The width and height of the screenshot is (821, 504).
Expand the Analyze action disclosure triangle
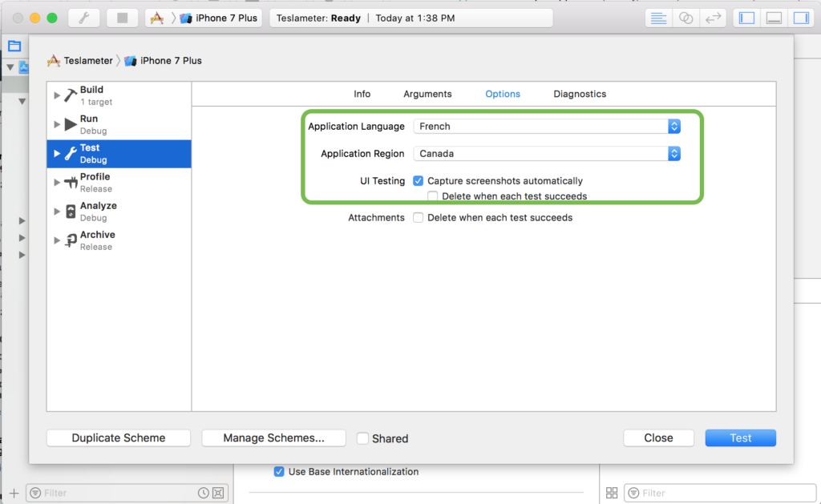pos(57,212)
